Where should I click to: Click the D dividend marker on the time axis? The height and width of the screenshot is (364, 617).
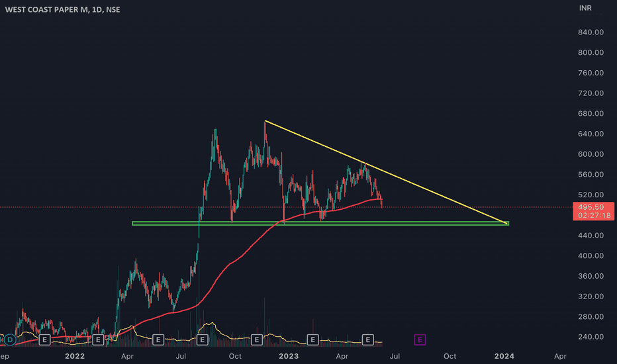[x=10, y=340]
